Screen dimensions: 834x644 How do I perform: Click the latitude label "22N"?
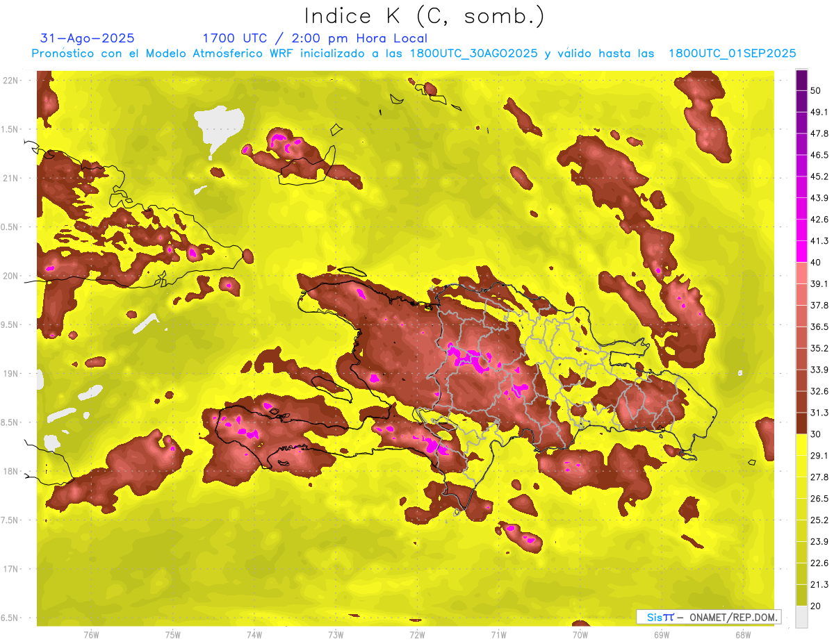point(10,81)
